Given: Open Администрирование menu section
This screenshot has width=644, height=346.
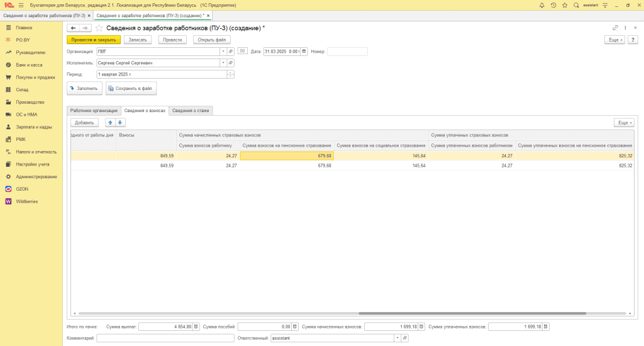Looking at the screenshot, I should (x=36, y=177).
